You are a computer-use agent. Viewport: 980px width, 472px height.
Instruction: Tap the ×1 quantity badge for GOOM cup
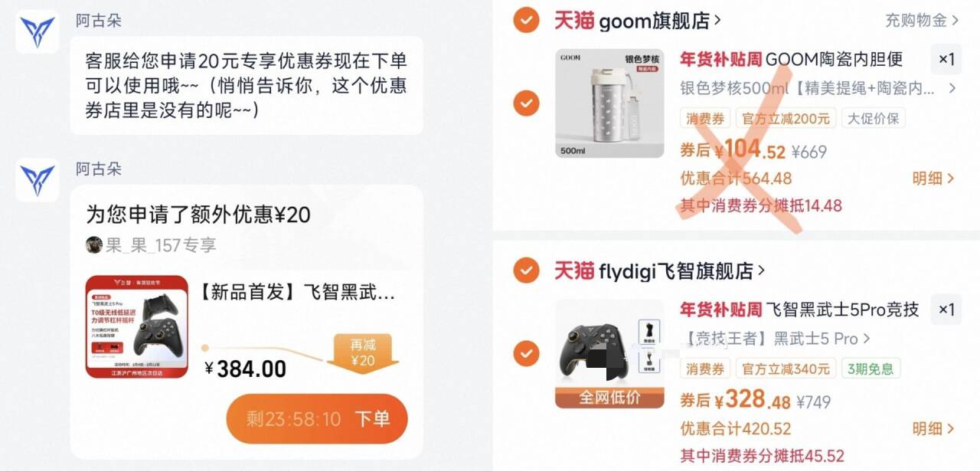point(946,59)
